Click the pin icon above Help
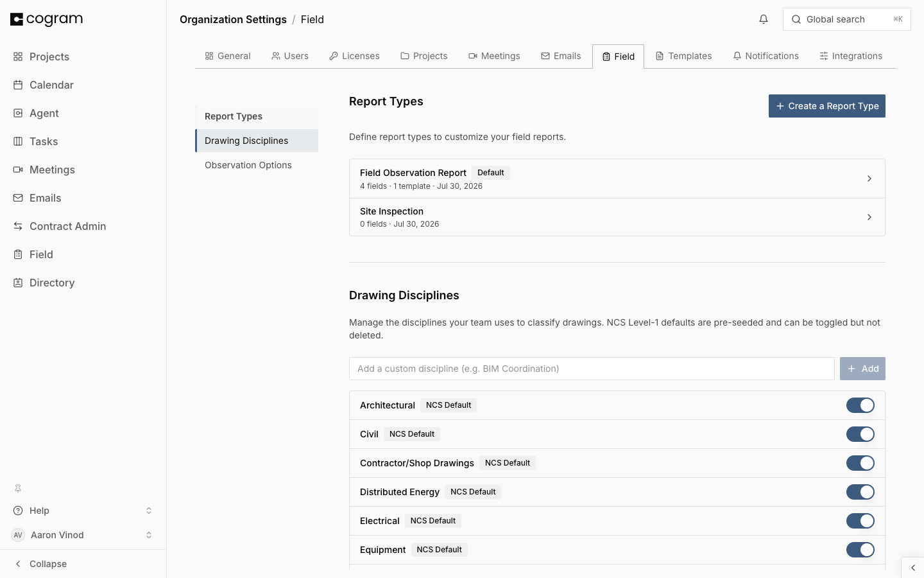Screen dimensions: 924x578 pos(18,488)
